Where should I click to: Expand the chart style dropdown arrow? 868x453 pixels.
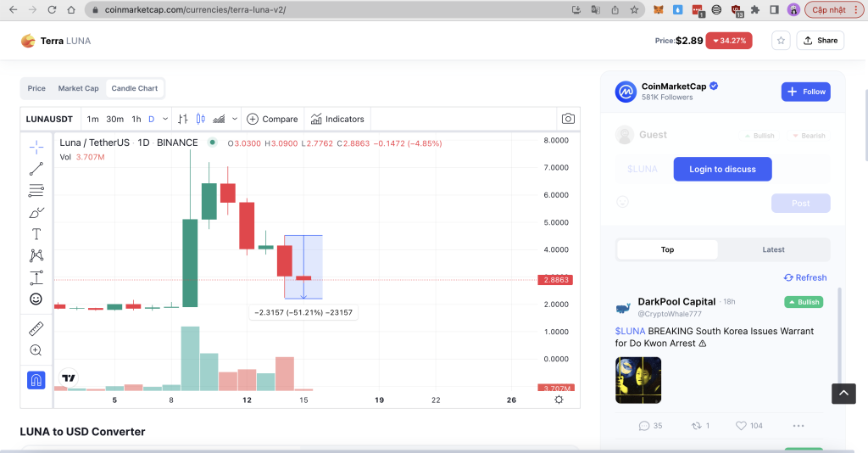[235, 119]
